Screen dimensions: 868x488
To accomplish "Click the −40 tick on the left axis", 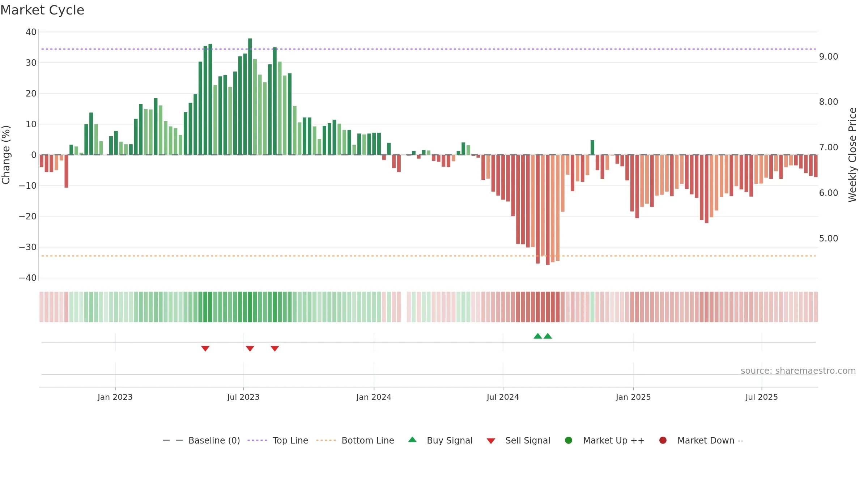I will [28, 278].
